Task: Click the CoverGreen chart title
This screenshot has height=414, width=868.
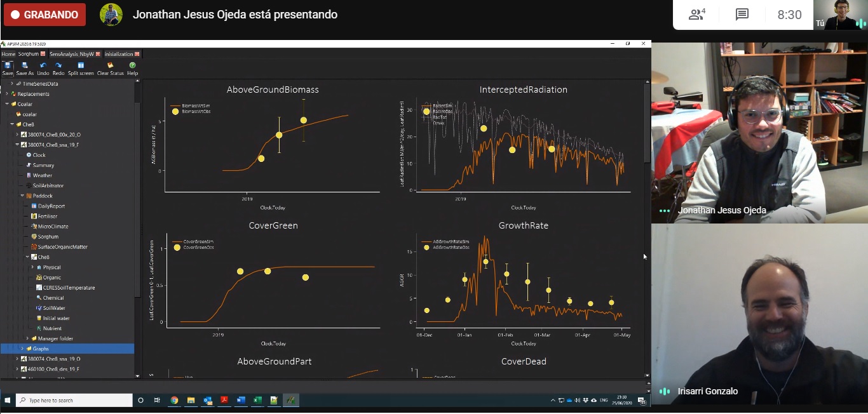Action: 273,225
